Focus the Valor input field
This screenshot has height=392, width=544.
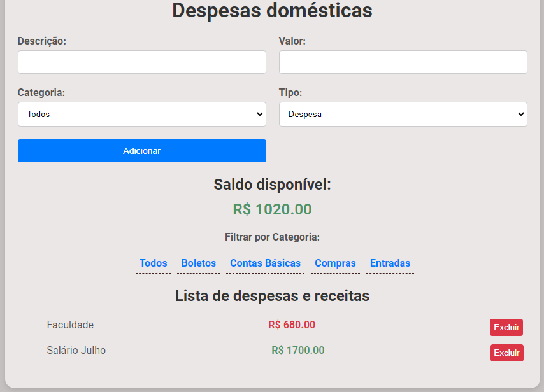click(403, 62)
